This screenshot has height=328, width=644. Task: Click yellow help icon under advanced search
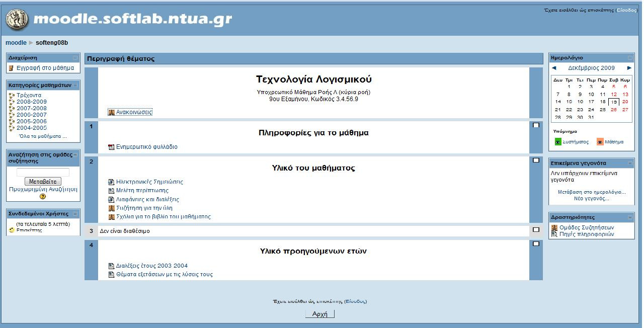(x=43, y=196)
